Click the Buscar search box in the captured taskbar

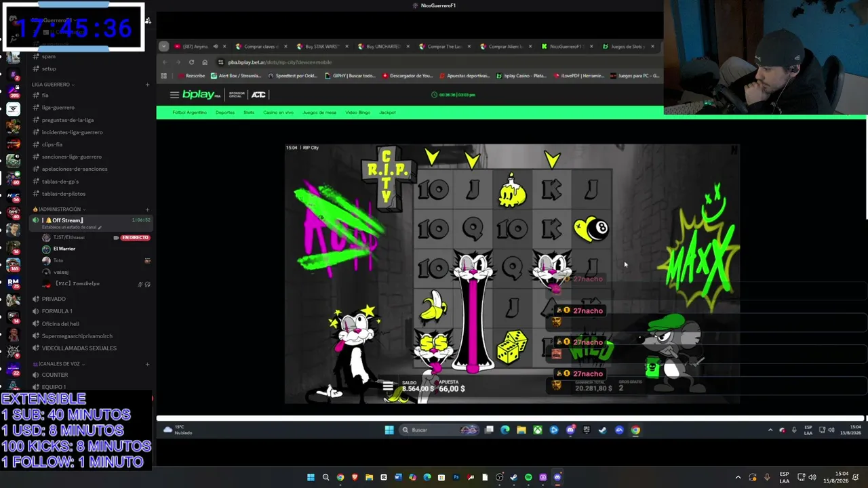coord(439,430)
